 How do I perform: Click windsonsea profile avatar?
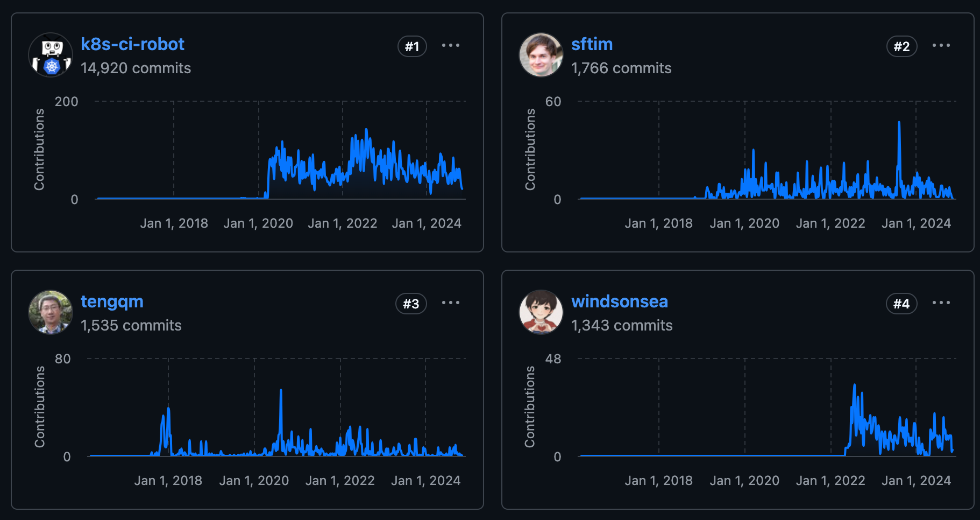point(541,312)
